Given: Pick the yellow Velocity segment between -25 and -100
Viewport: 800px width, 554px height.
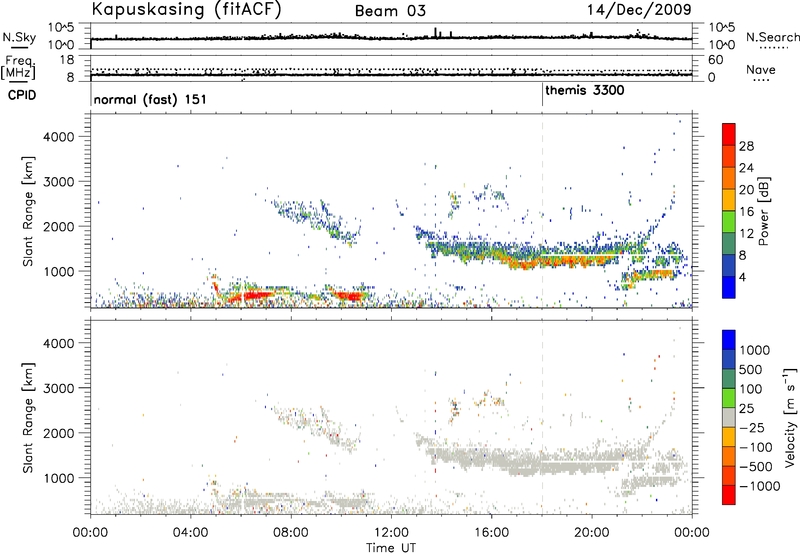Looking at the screenshot, I should click(729, 437).
